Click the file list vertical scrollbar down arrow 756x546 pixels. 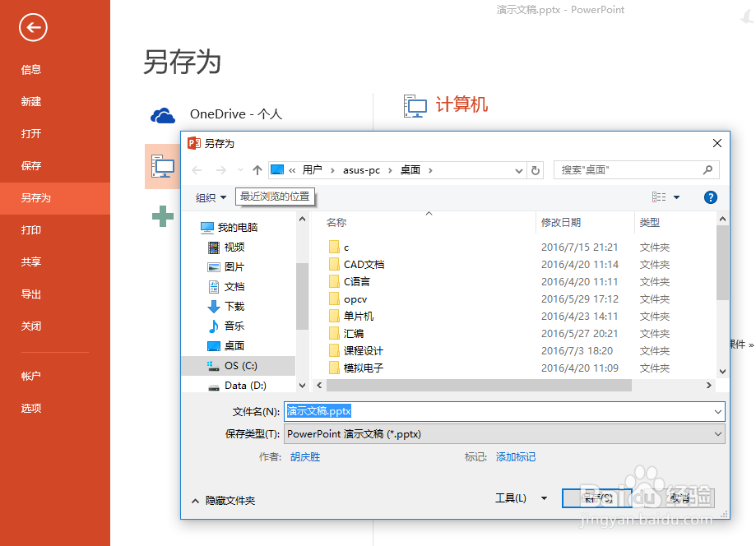pos(722,372)
